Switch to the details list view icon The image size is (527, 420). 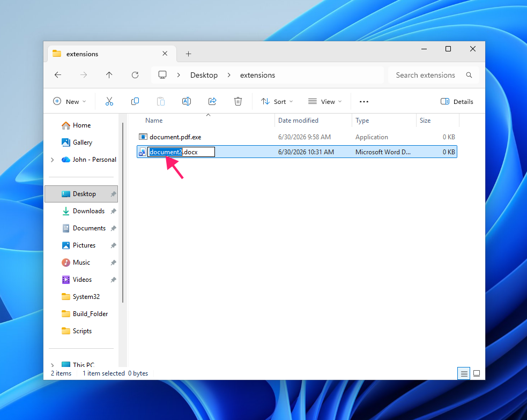click(x=464, y=373)
